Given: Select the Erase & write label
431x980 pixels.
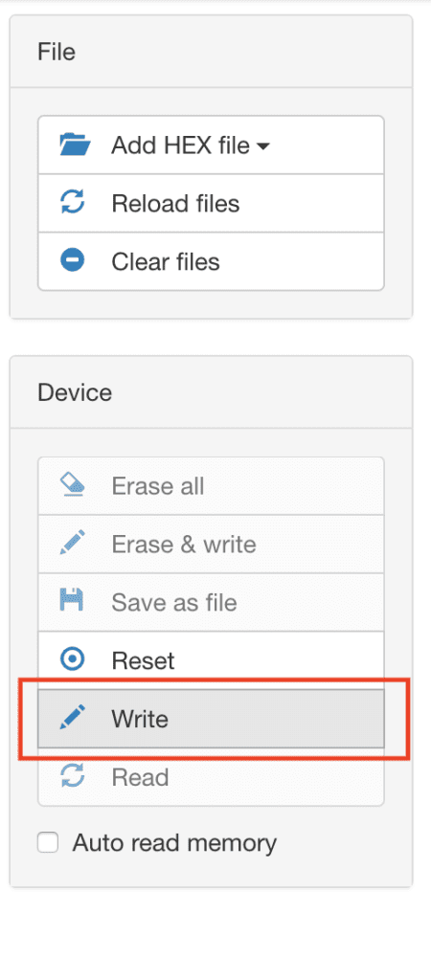Looking at the screenshot, I should [x=184, y=545].
